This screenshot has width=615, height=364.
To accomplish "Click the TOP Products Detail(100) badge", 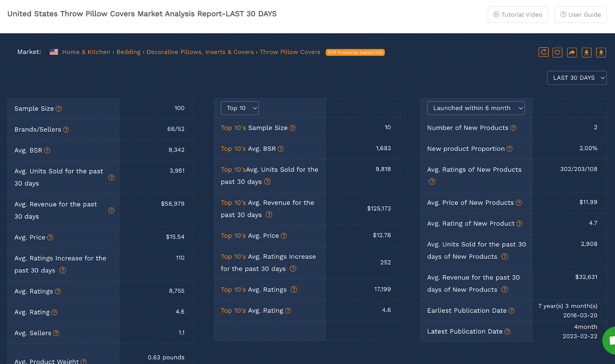I will 355,52.
